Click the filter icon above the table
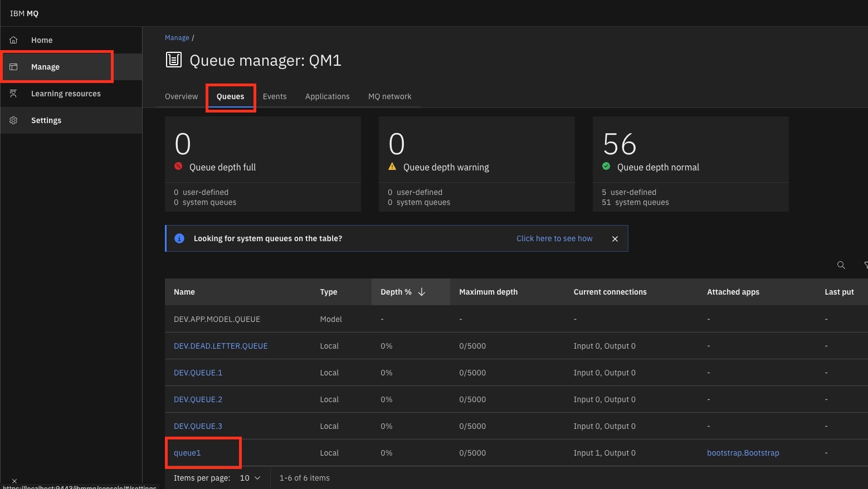Viewport: 868px width, 489px height. click(866, 265)
